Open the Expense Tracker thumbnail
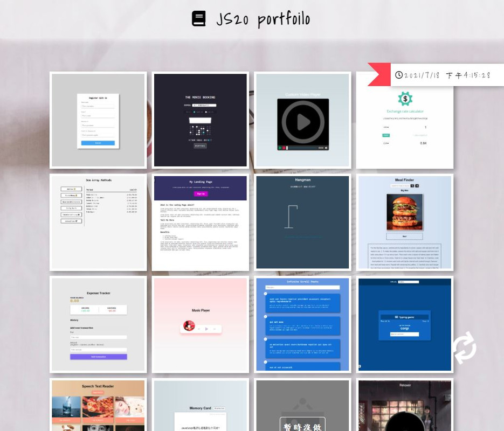Image resolution: width=504 pixels, height=431 pixels. 98,324
